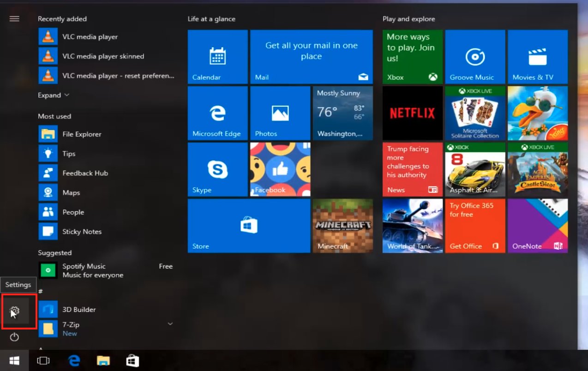Launch Edge from the taskbar
The image size is (588, 371).
(74, 360)
